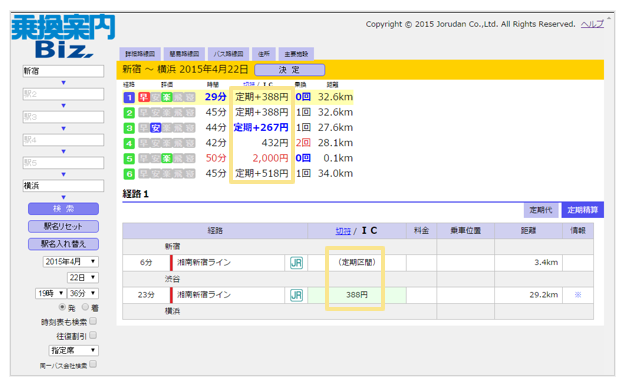Enable 同一バス会社検索 checkbox

(93, 364)
